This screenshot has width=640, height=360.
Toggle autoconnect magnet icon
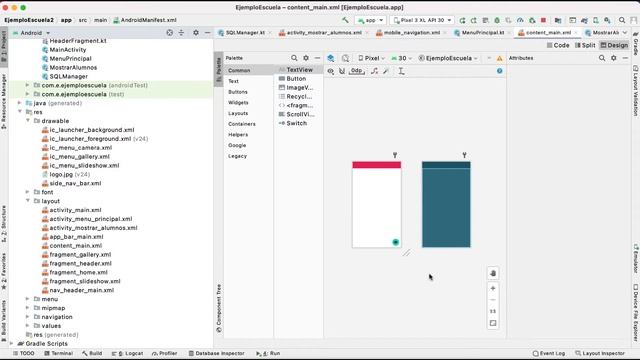click(x=342, y=71)
